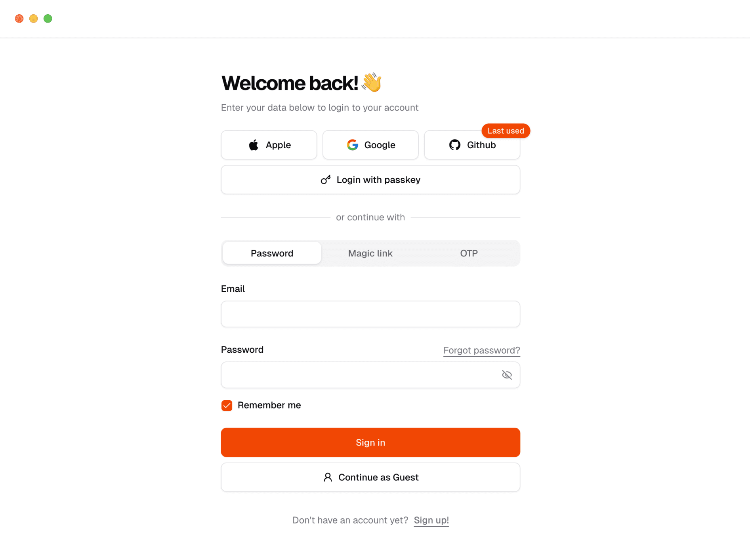Click the guest user icon

[328, 477]
